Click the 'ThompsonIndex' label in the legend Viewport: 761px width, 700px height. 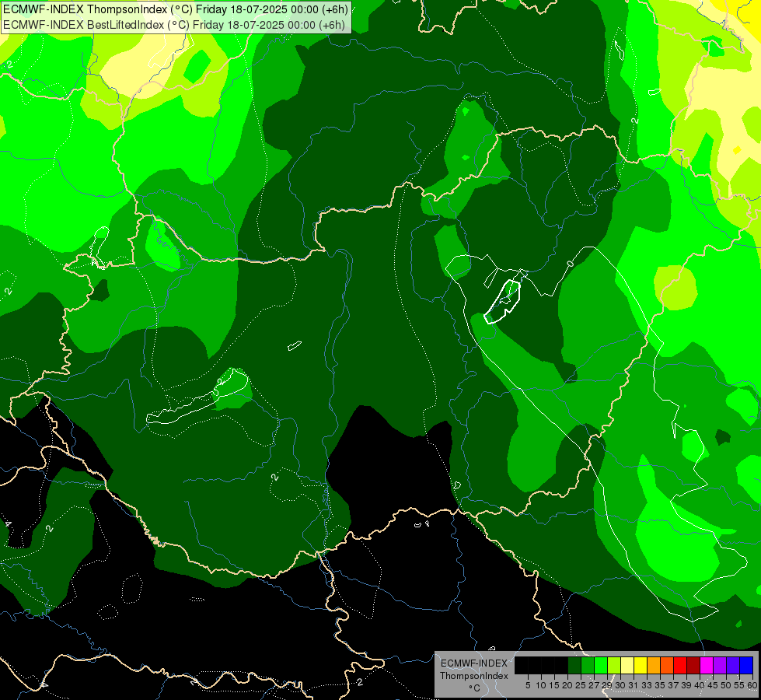click(474, 676)
